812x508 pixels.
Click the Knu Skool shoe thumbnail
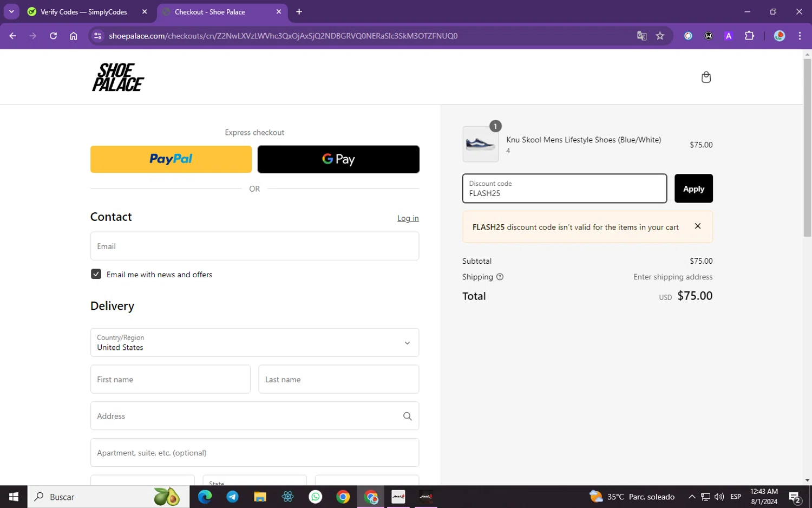[481, 144]
